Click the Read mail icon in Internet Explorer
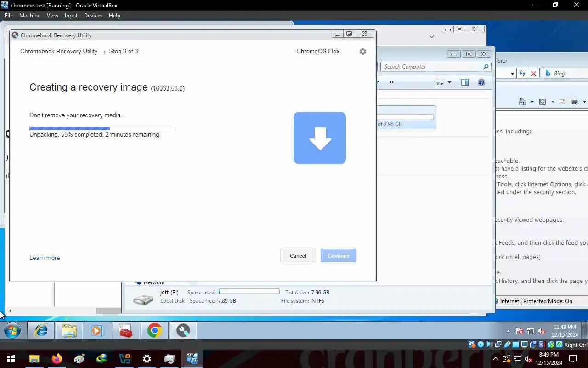Viewport: 588px width, 368px height. click(x=561, y=102)
